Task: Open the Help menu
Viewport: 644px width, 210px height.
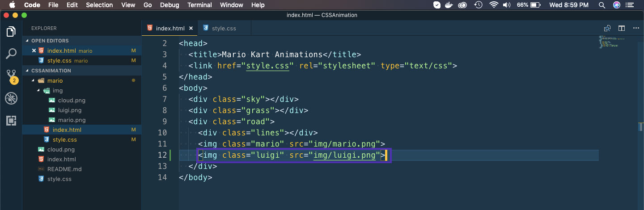Action: 258,5
